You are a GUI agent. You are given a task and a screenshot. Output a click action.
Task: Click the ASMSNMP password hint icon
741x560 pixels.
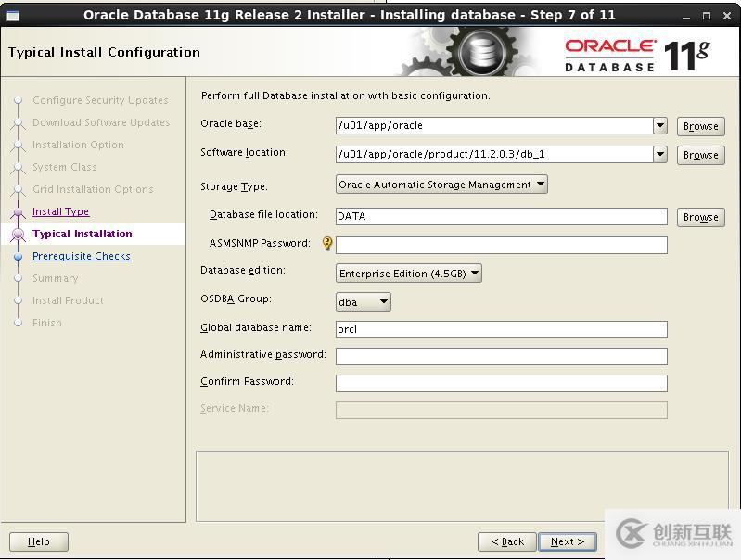click(x=326, y=245)
